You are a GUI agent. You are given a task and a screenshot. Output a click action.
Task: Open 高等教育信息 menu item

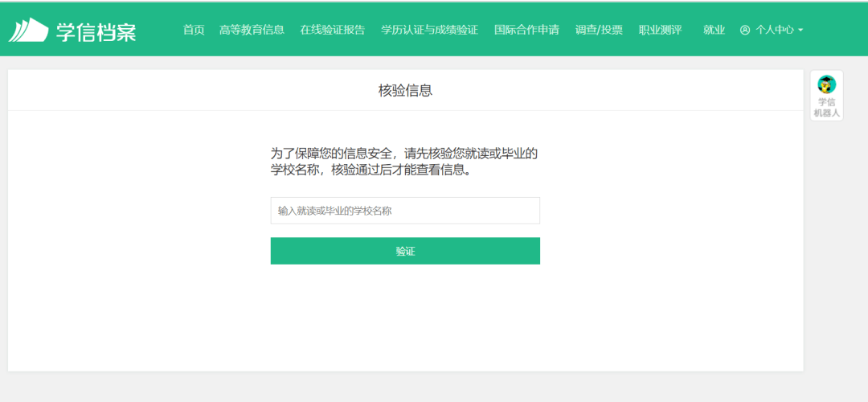252,30
